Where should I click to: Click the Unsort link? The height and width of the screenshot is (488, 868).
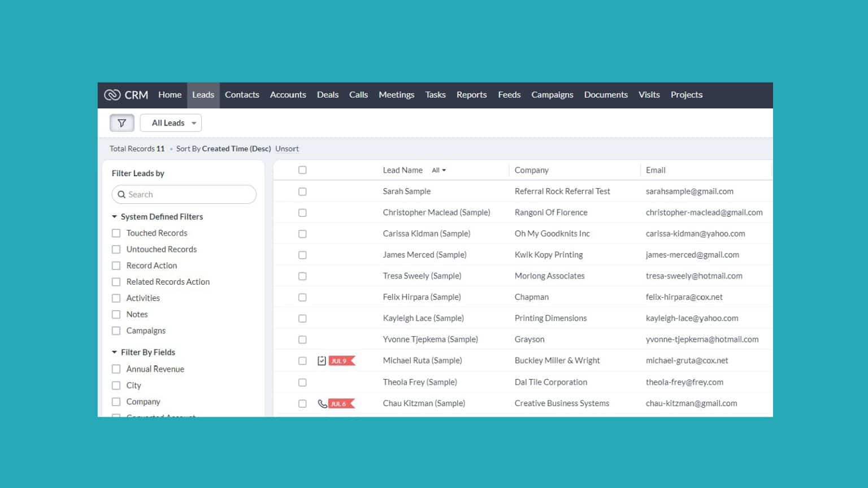pos(287,149)
